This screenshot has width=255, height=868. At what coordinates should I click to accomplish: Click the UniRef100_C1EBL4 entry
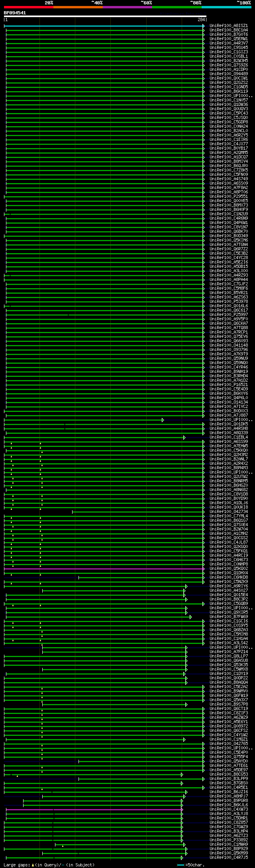point(229,437)
